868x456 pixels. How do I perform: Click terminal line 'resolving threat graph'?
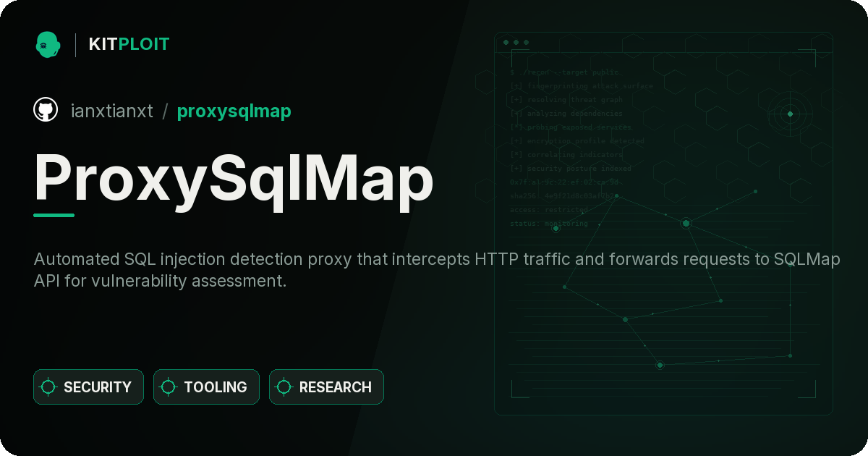point(566,100)
